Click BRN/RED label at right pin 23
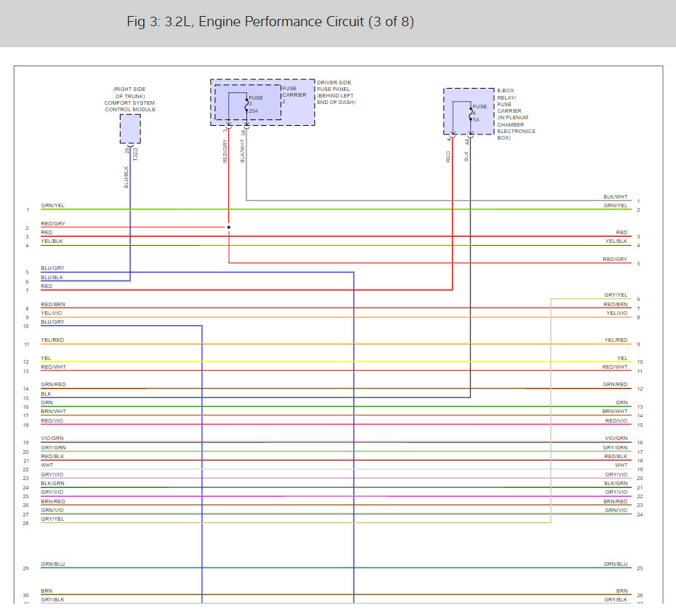Screen dimensions: 676x616 [x=615, y=502]
